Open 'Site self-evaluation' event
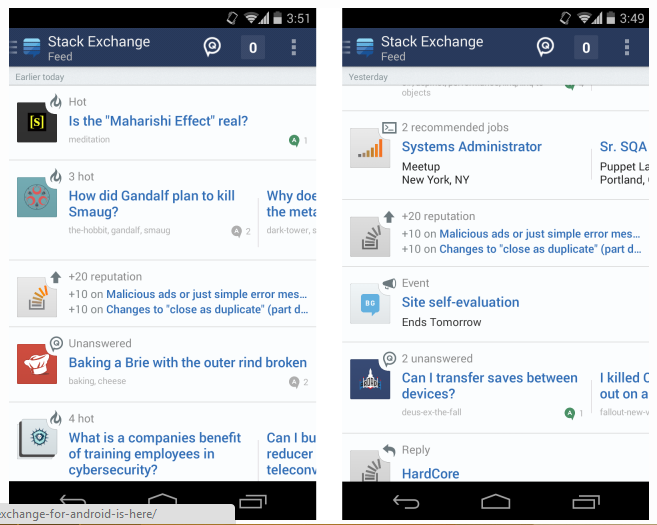This screenshot has width=657, height=525. 460,302
